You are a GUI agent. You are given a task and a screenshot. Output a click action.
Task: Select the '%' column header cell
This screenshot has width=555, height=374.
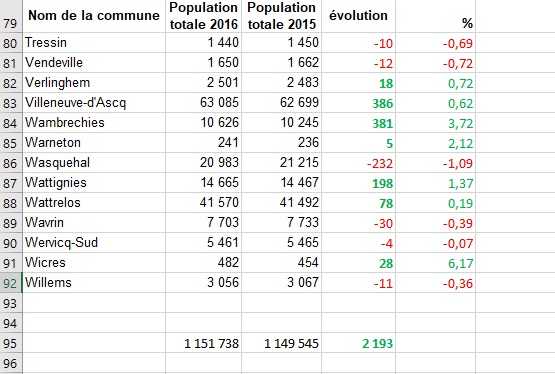pyautogui.click(x=435, y=16)
